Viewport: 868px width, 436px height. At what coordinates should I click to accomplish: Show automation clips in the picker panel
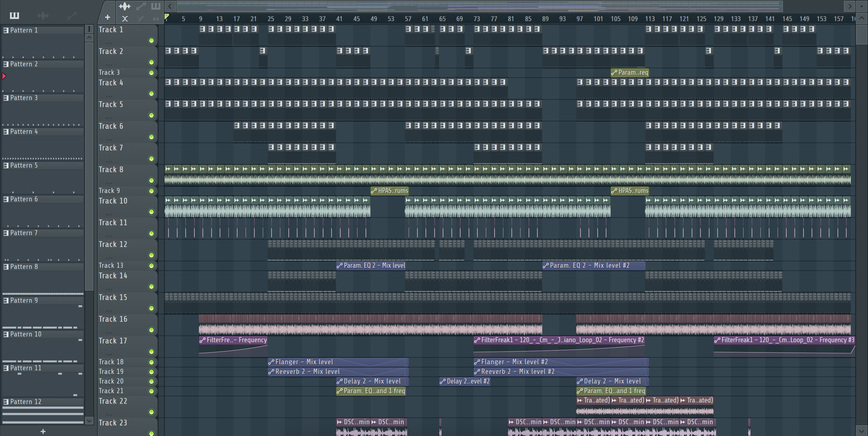point(72,15)
